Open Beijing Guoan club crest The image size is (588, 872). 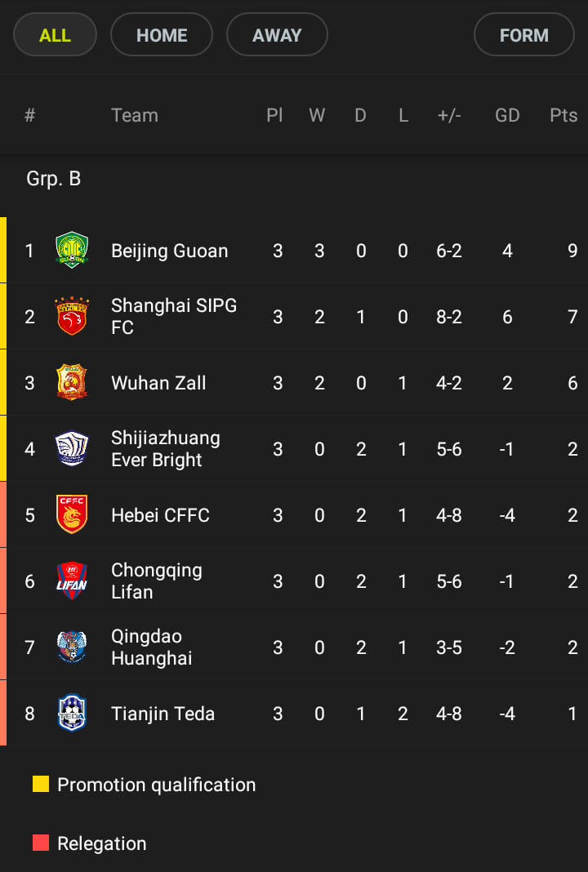(72, 251)
